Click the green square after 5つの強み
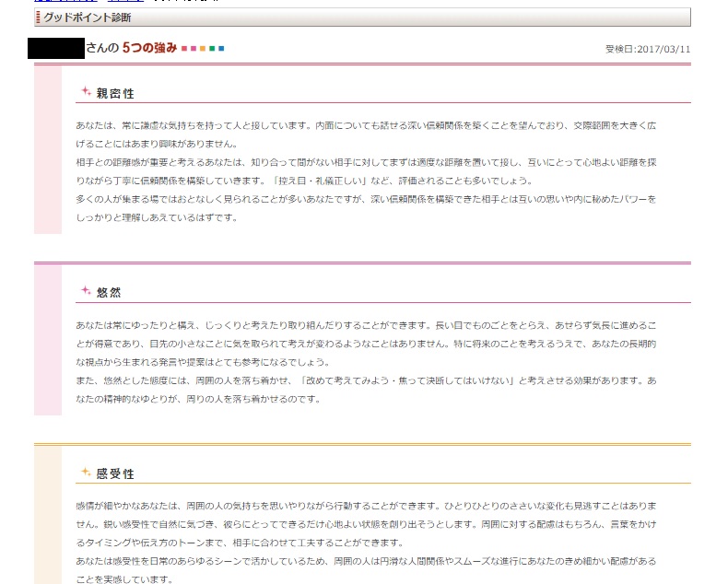The width and height of the screenshot is (728, 584). click(212, 48)
